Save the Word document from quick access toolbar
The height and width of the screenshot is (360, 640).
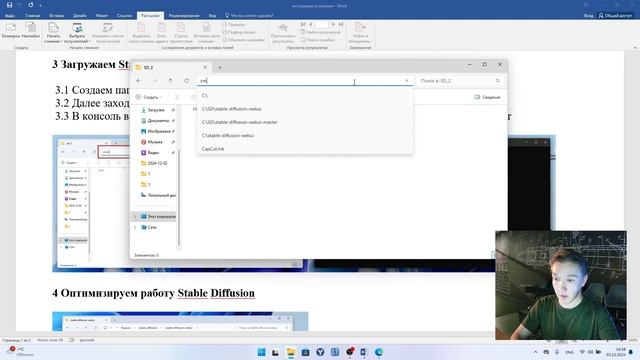coord(9,5)
